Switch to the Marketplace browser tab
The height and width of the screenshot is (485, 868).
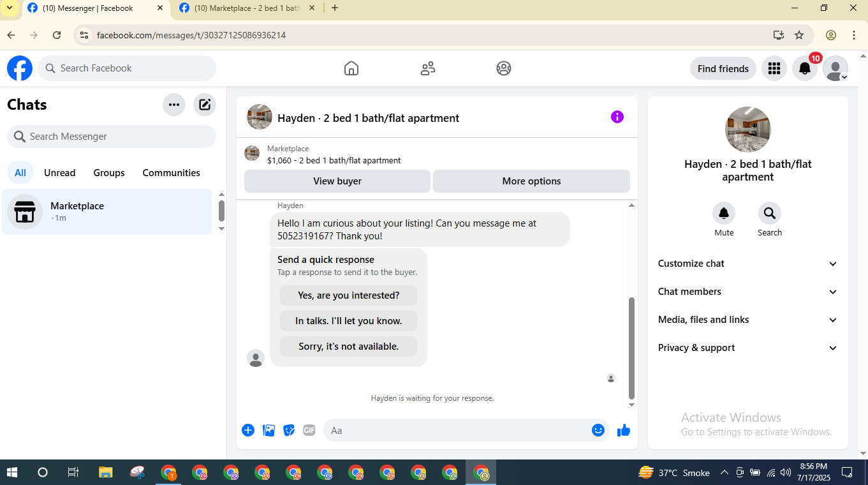coord(247,8)
